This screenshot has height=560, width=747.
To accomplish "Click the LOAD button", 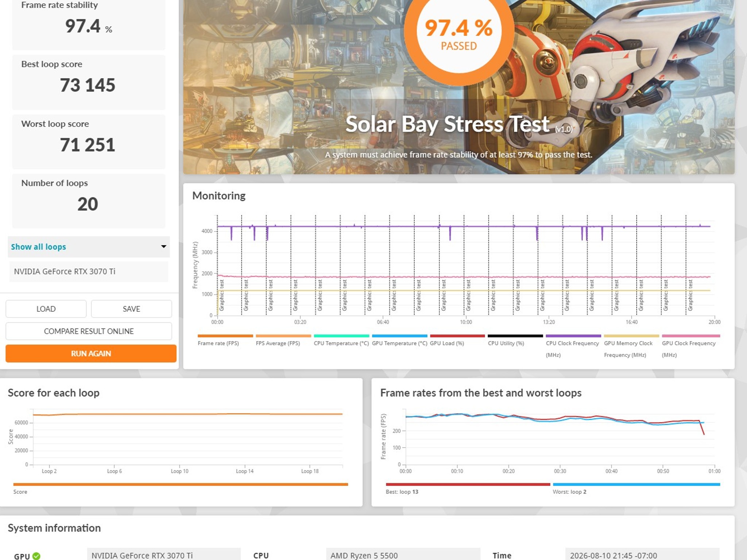I will [46, 309].
